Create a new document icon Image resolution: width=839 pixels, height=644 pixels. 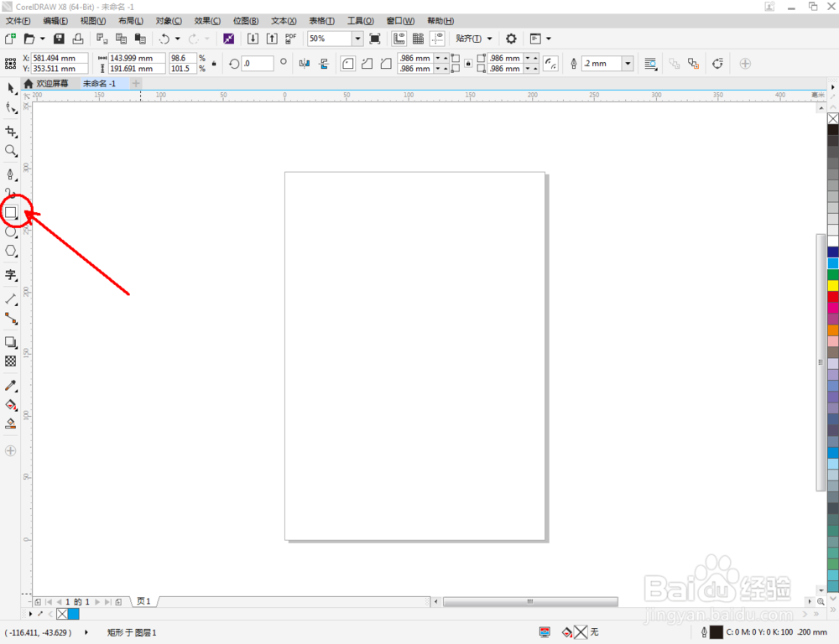coord(10,39)
